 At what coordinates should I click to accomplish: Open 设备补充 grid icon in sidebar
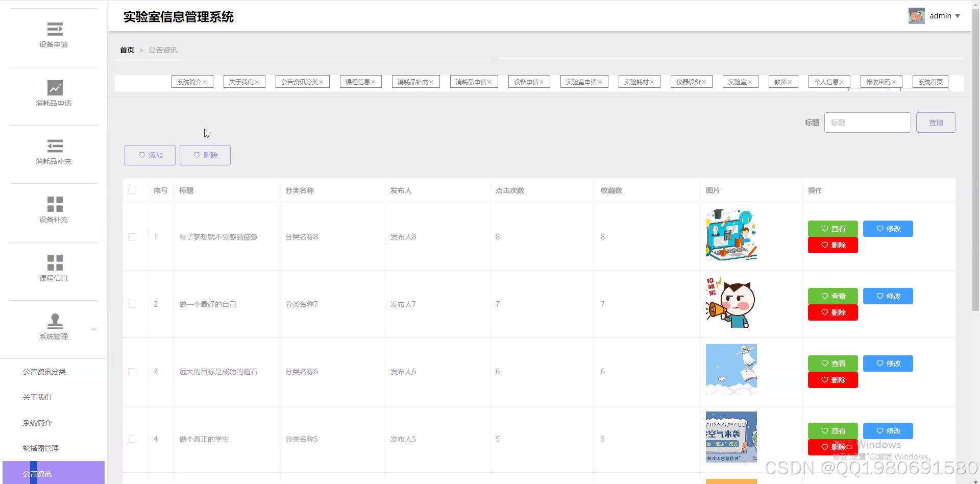click(x=55, y=204)
